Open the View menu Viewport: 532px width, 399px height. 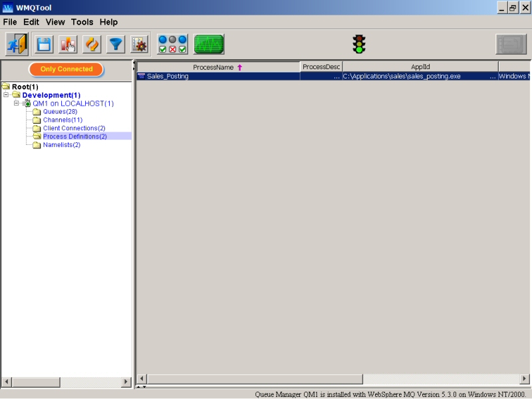[x=55, y=22]
